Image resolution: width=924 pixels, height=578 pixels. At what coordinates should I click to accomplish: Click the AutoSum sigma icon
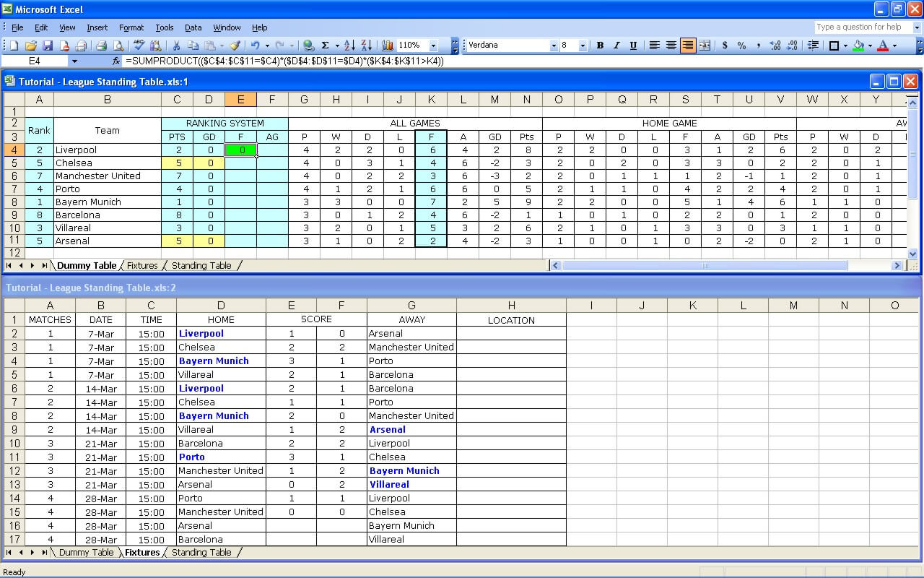[325, 46]
